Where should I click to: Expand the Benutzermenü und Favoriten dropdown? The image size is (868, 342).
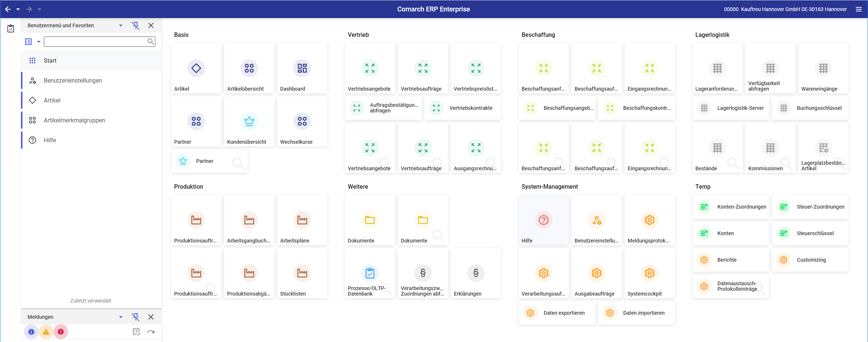click(x=120, y=25)
